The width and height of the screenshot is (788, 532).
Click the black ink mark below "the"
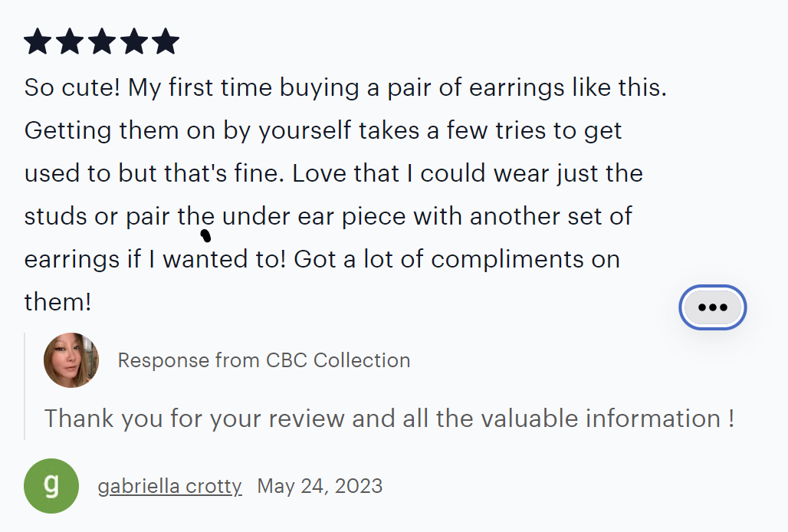[x=205, y=235]
